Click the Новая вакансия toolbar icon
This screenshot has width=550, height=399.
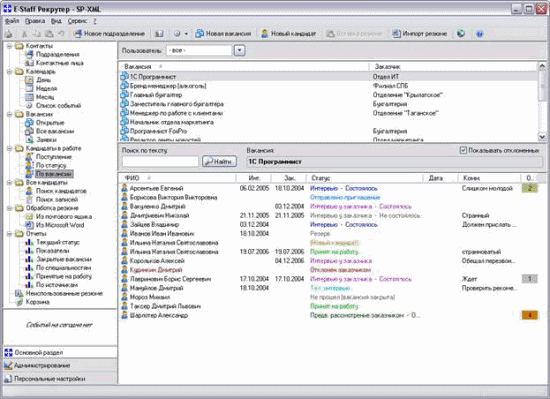[x=200, y=34]
